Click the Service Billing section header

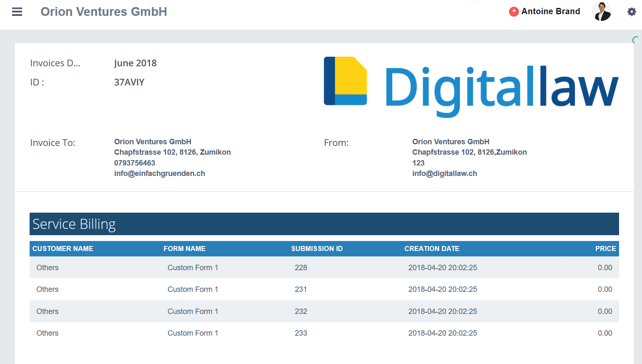(x=74, y=224)
